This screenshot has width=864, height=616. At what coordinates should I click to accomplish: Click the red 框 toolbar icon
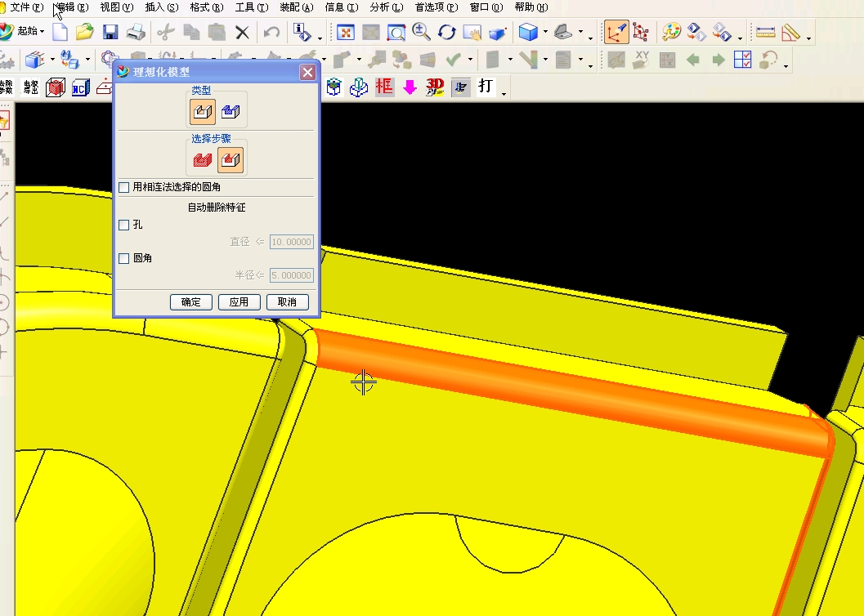pos(384,87)
